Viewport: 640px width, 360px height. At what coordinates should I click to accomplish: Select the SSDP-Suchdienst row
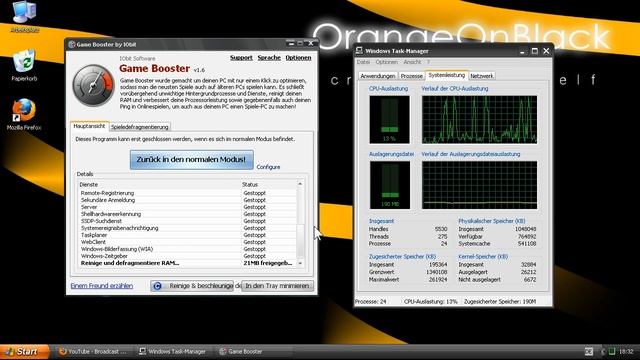point(188,221)
